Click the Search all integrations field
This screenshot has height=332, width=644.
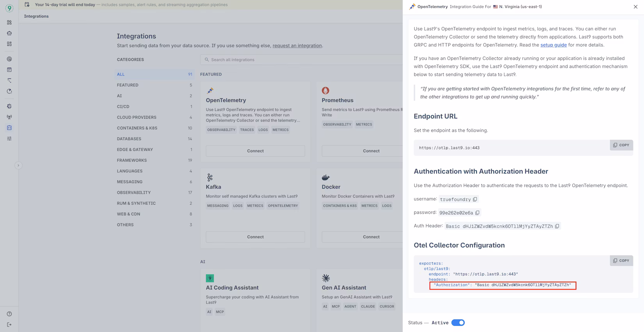pyautogui.click(x=301, y=60)
